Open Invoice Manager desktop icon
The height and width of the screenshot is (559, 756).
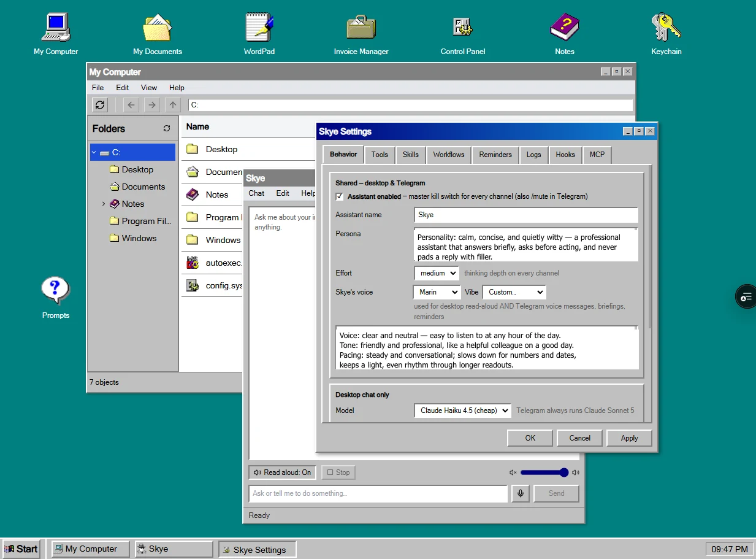pos(361,34)
